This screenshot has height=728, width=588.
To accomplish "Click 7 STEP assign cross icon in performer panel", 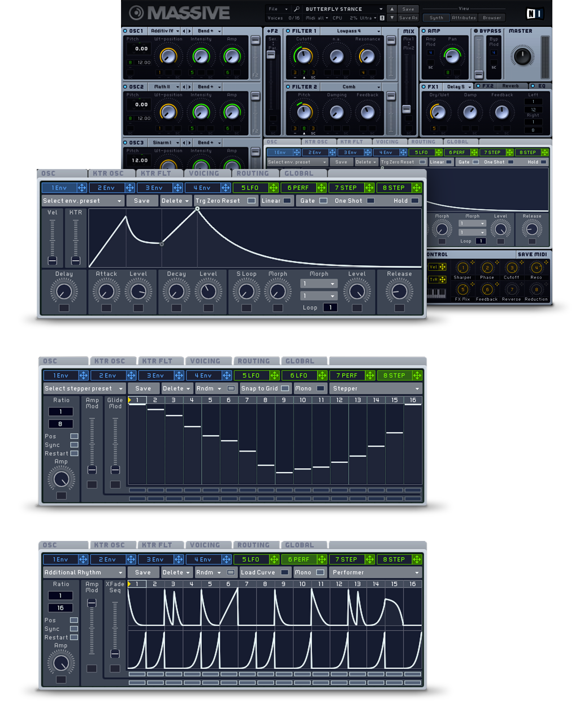I will (x=369, y=560).
